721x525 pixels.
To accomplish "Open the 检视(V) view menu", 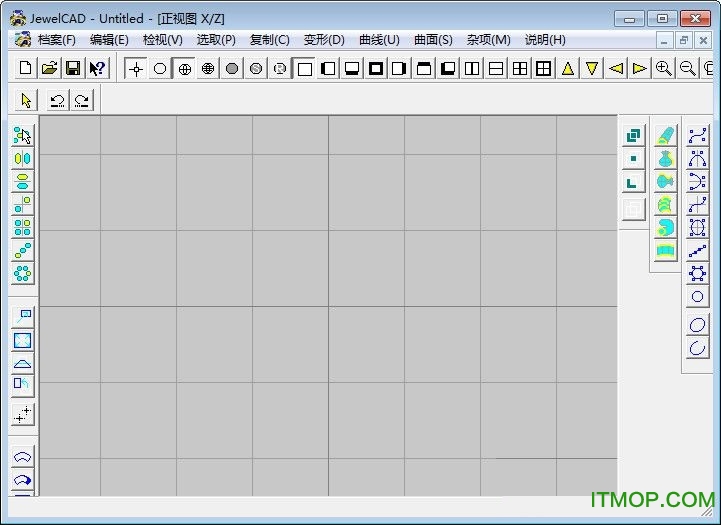I will point(163,40).
